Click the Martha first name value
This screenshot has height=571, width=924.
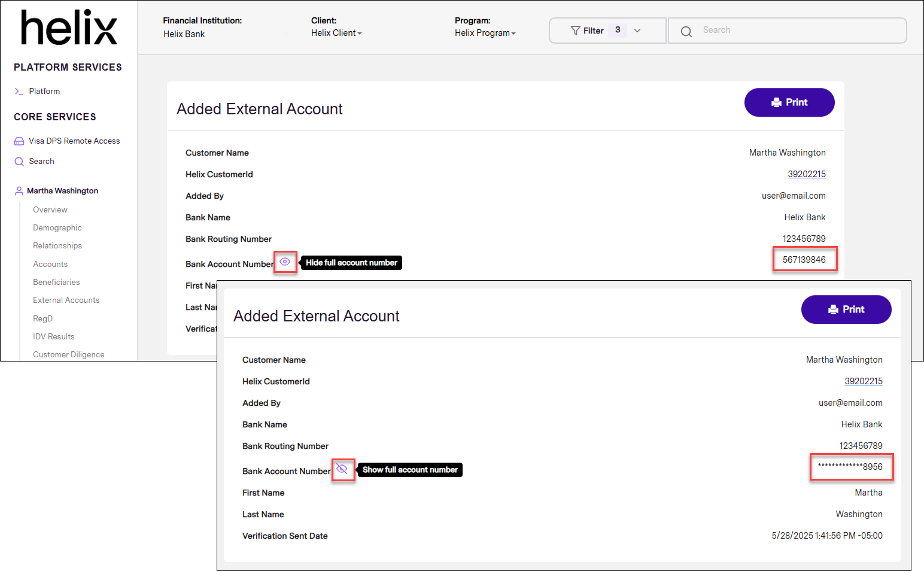tap(869, 493)
